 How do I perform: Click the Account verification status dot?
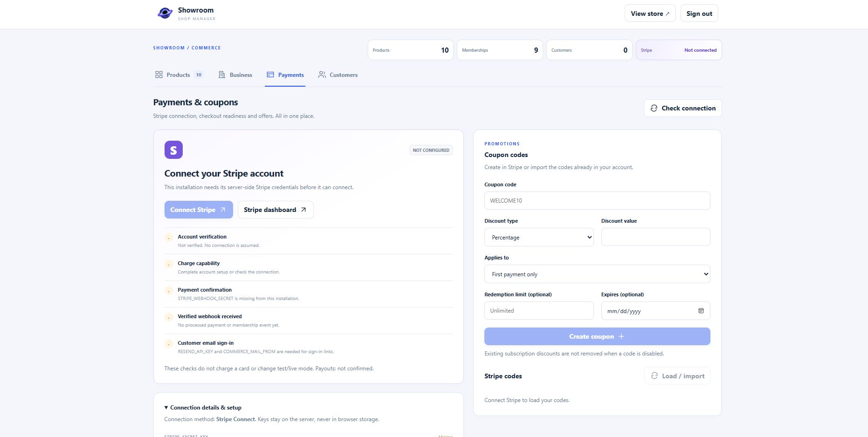(169, 238)
